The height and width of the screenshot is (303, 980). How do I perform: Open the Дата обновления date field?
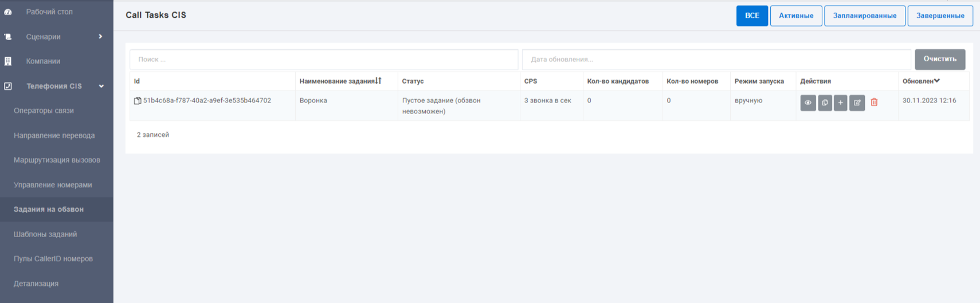716,59
